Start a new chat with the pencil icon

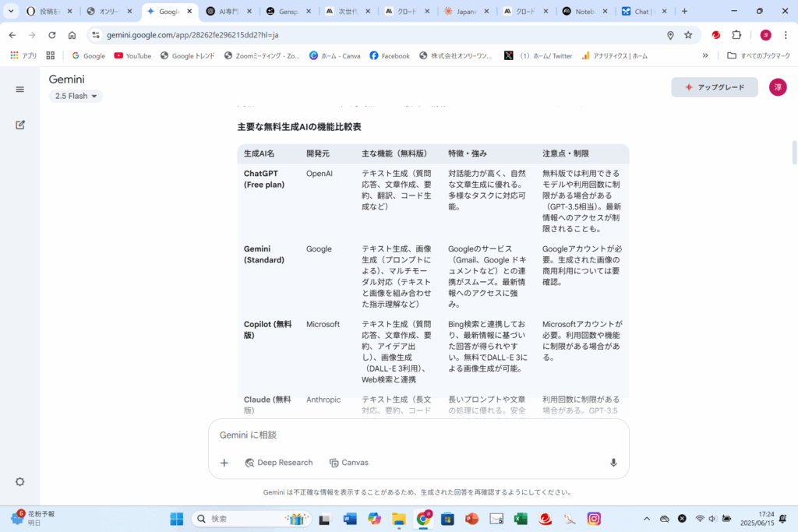tap(19, 125)
